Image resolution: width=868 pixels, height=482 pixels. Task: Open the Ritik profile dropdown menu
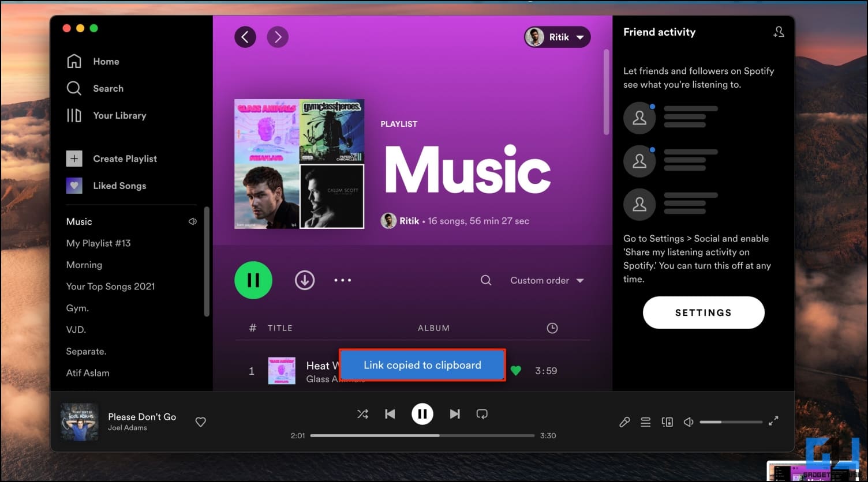tap(557, 37)
